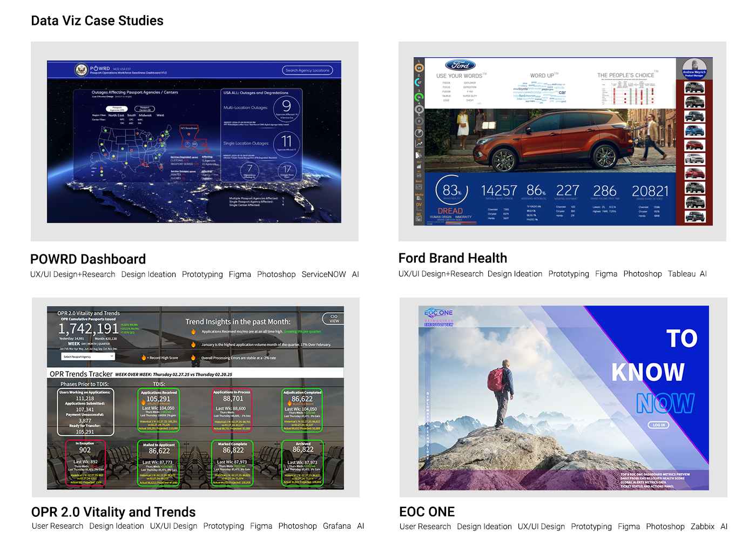Toggle the CIO VIEW button
This screenshot has width=756, height=540.
pos(334,319)
